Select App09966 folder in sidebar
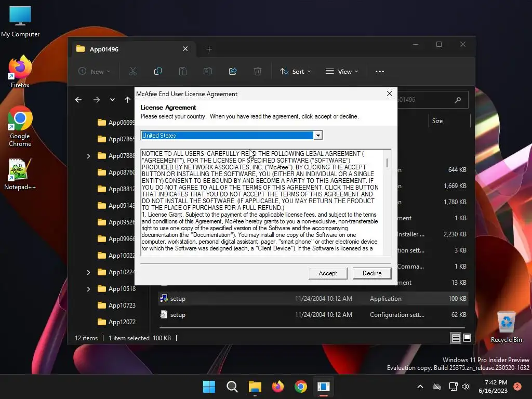The height and width of the screenshot is (399, 532). click(x=116, y=239)
